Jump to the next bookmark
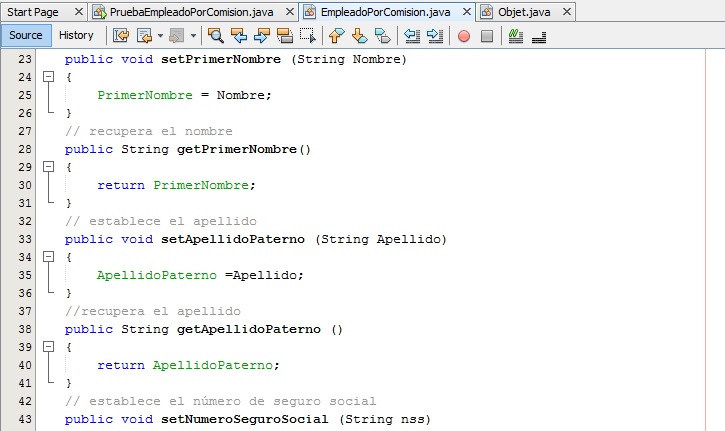 (x=358, y=36)
